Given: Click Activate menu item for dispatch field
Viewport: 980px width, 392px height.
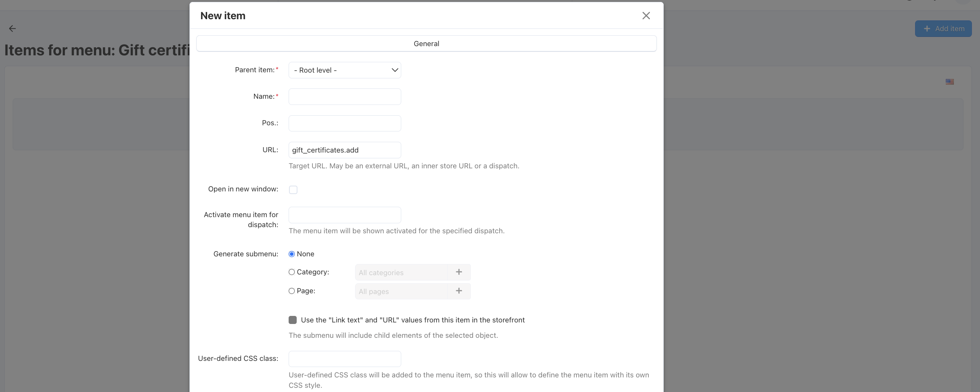Looking at the screenshot, I should pyautogui.click(x=345, y=215).
